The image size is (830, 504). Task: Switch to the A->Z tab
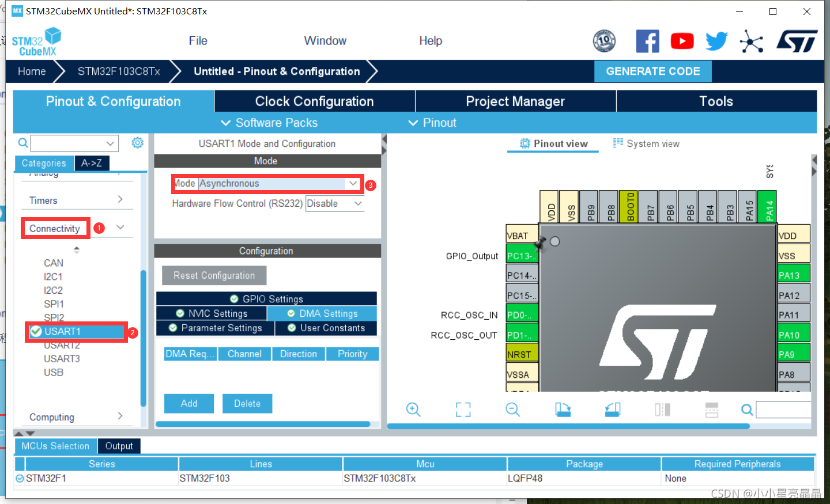(92, 163)
